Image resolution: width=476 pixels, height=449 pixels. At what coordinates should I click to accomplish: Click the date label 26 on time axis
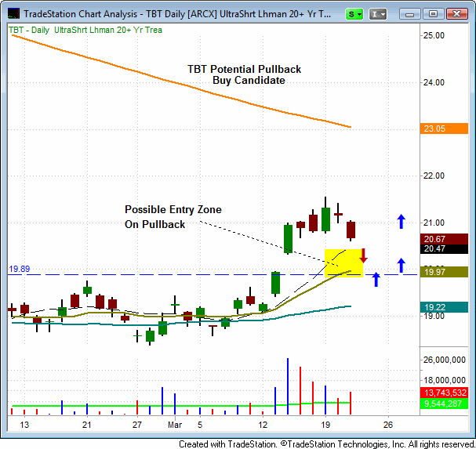[388, 425]
